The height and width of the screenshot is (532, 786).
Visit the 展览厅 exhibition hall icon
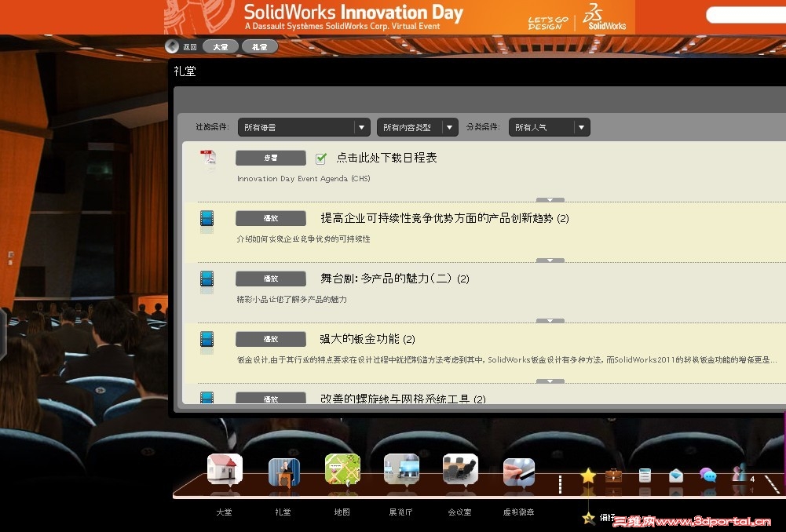click(x=401, y=469)
